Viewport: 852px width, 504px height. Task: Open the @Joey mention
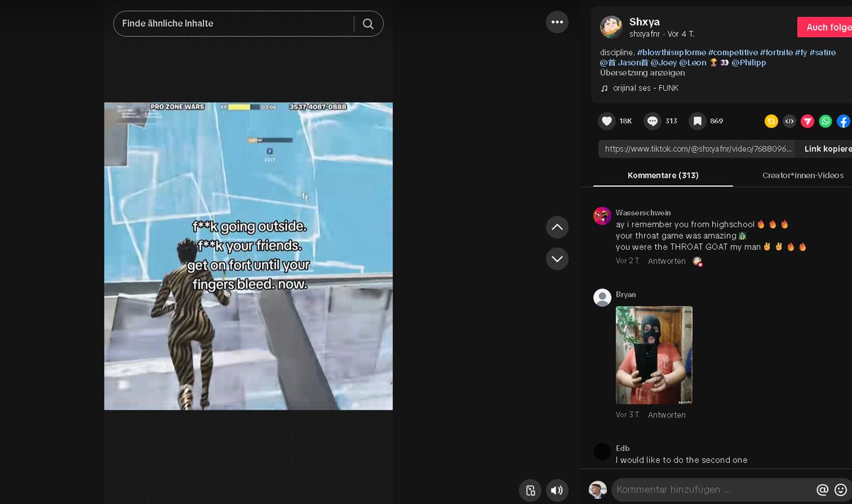[x=663, y=62]
